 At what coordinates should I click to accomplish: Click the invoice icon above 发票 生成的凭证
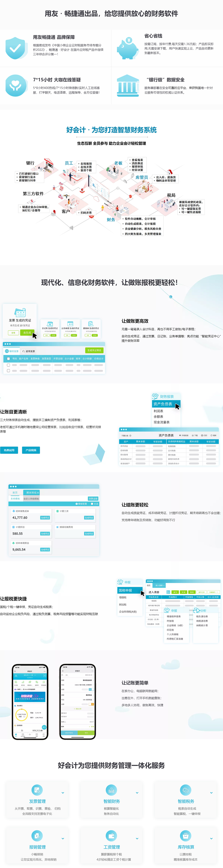point(20,312)
